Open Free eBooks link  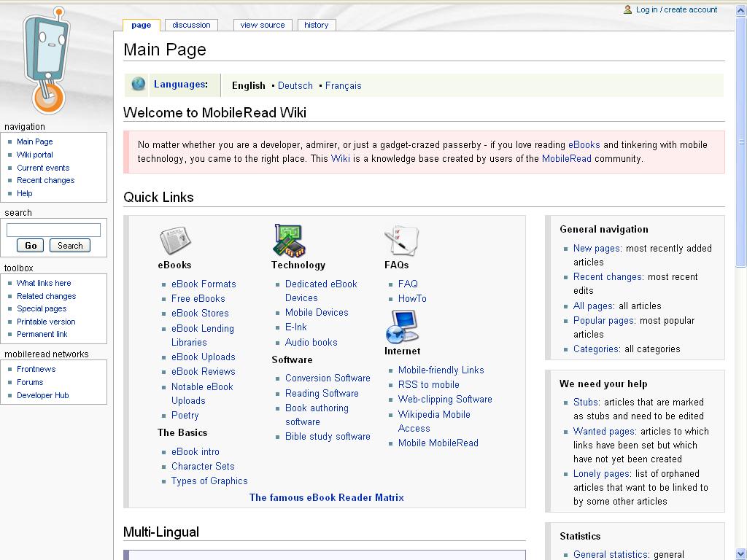tap(198, 298)
